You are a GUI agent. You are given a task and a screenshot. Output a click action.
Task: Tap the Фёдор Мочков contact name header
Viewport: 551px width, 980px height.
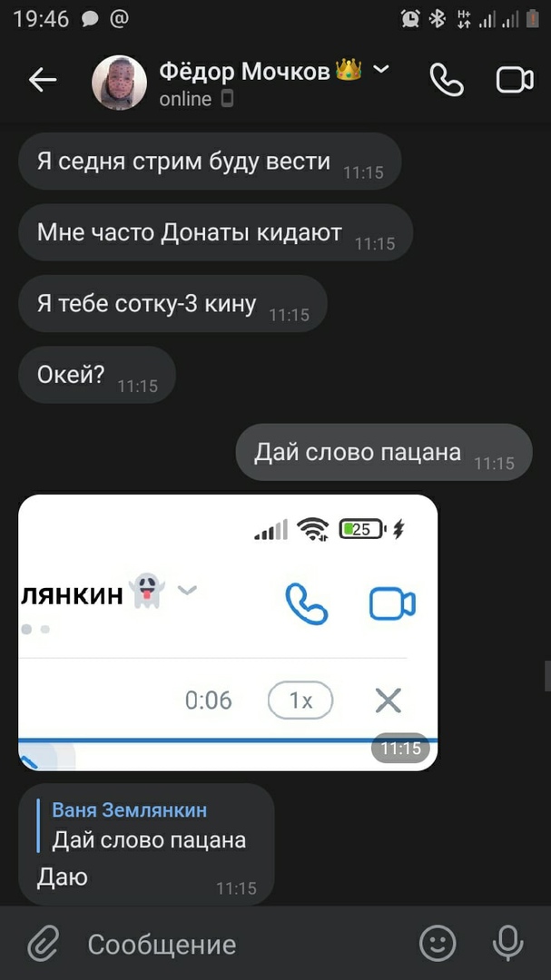[244, 72]
